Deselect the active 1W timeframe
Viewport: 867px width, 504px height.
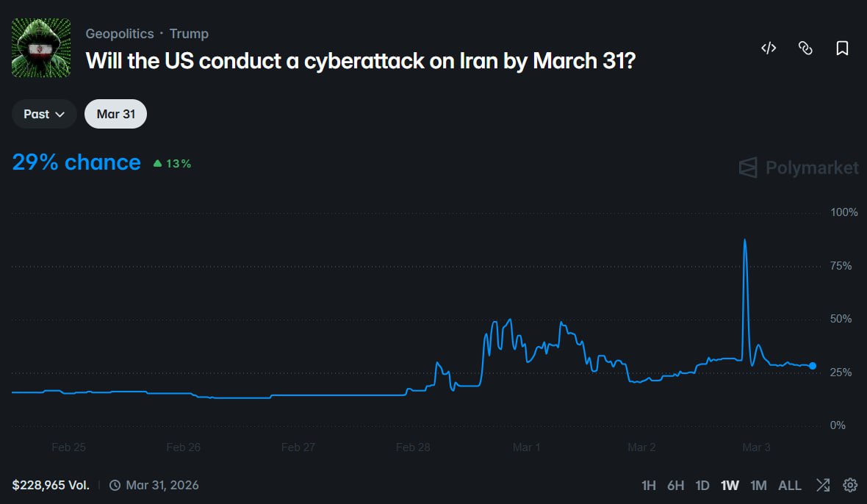730,485
